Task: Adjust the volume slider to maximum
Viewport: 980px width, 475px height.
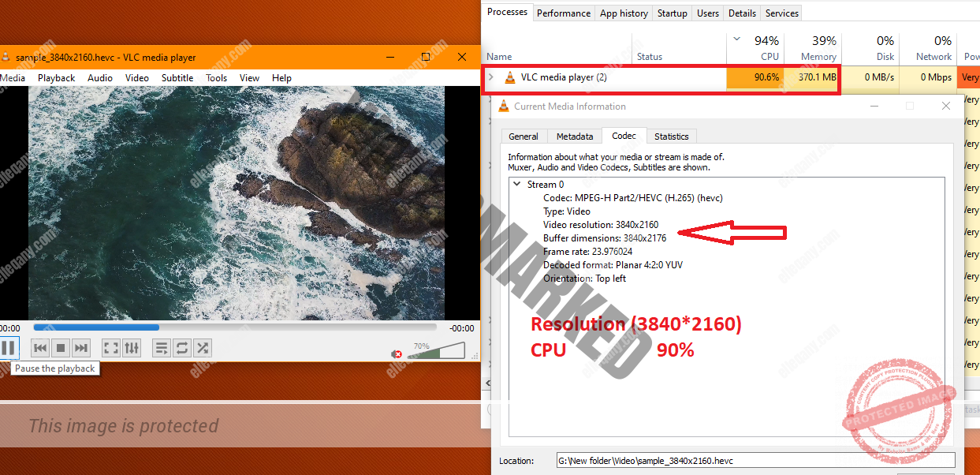Action: click(462, 350)
